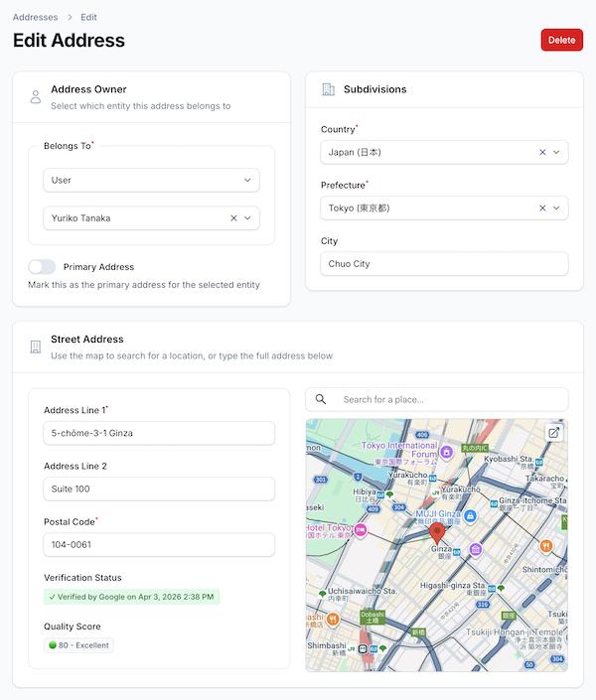This screenshot has width=596, height=700.
Task: Click the red location pin on map
Action: [x=437, y=533]
